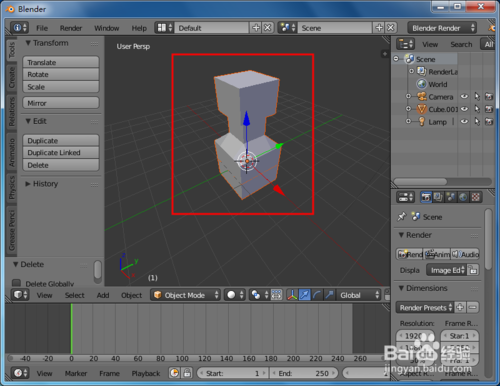500x386 pixels.
Task: Open the File menu
Action: tap(42, 28)
